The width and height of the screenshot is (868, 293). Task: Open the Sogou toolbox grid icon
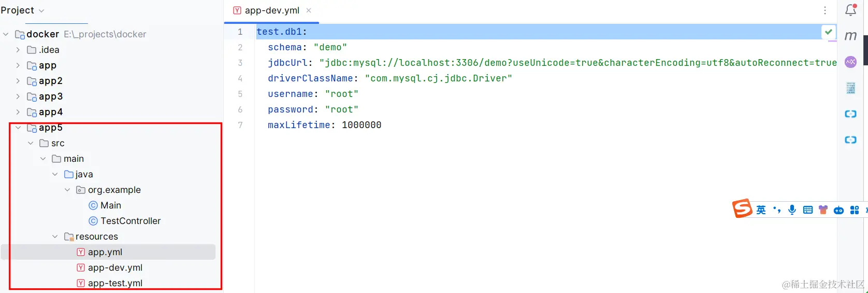(854, 210)
